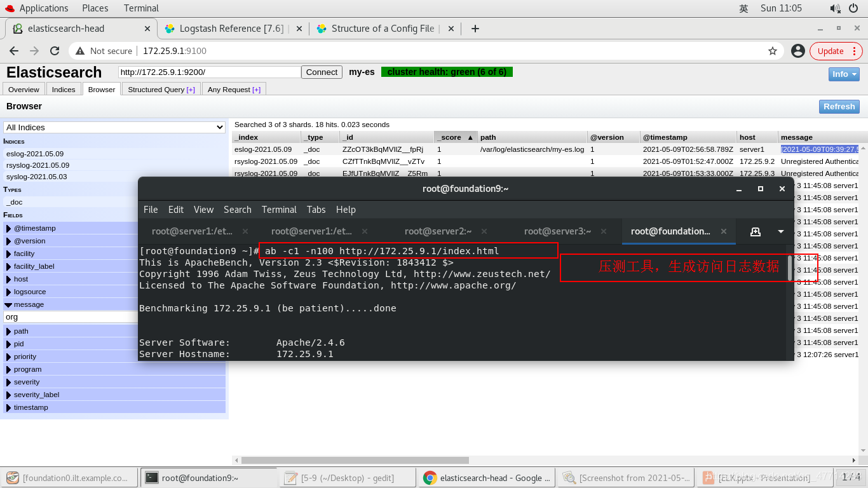This screenshot has width=868, height=488.
Task: Expand the facility field filter
Action: click(114, 254)
